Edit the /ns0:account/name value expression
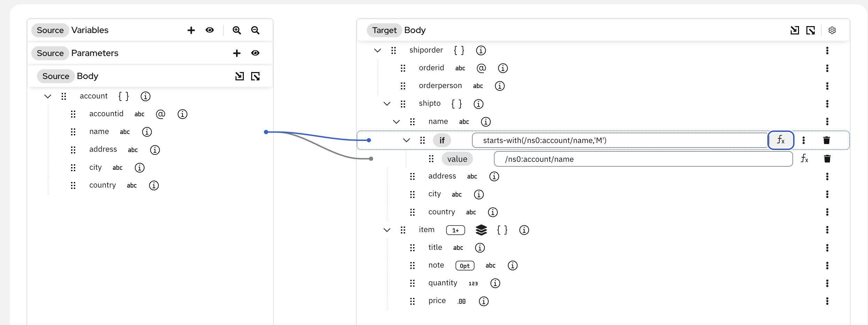868x325 pixels. 643,159
